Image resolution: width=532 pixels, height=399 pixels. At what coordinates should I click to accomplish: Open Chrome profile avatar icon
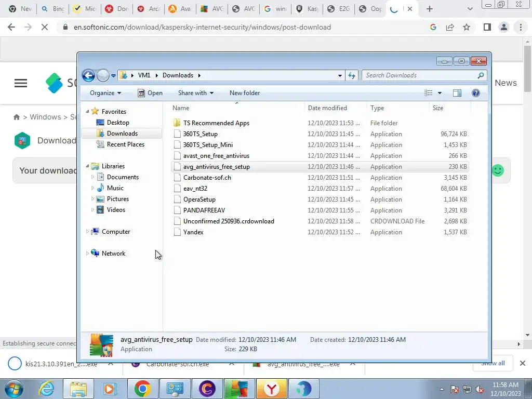pos(504,27)
